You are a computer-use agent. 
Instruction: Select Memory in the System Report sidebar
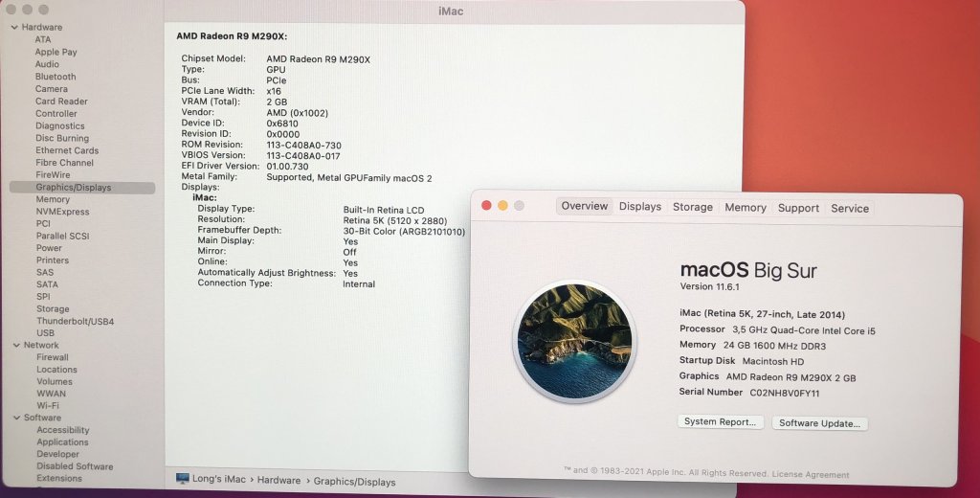[x=53, y=199]
